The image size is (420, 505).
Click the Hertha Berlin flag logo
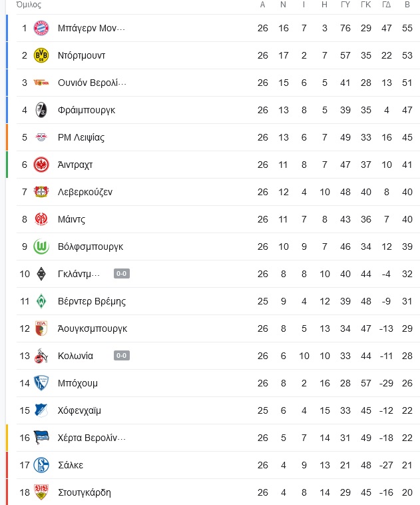point(41,438)
